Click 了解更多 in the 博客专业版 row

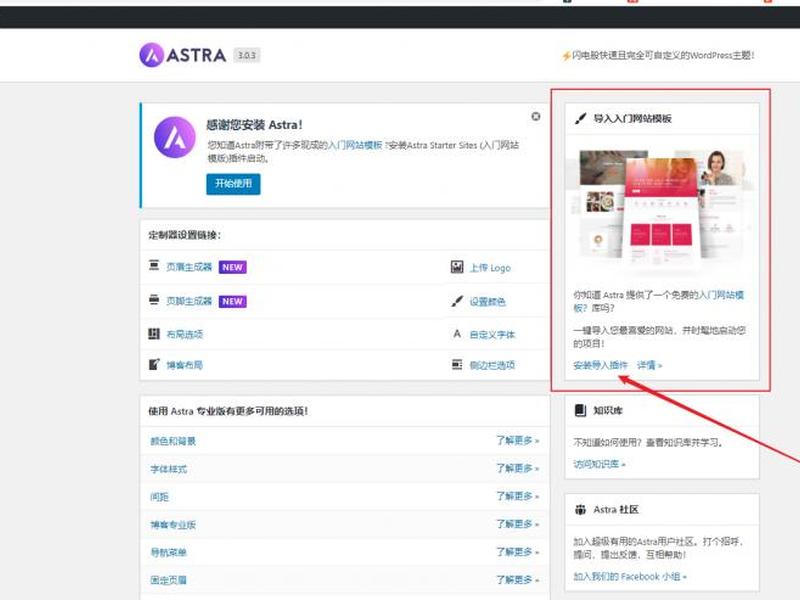point(517,523)
